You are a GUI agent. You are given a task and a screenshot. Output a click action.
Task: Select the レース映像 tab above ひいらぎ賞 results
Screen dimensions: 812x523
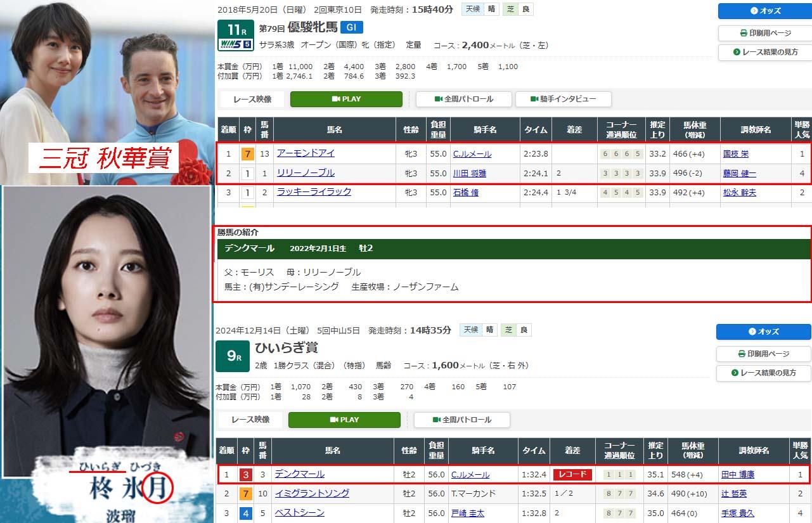coord(250,420)
